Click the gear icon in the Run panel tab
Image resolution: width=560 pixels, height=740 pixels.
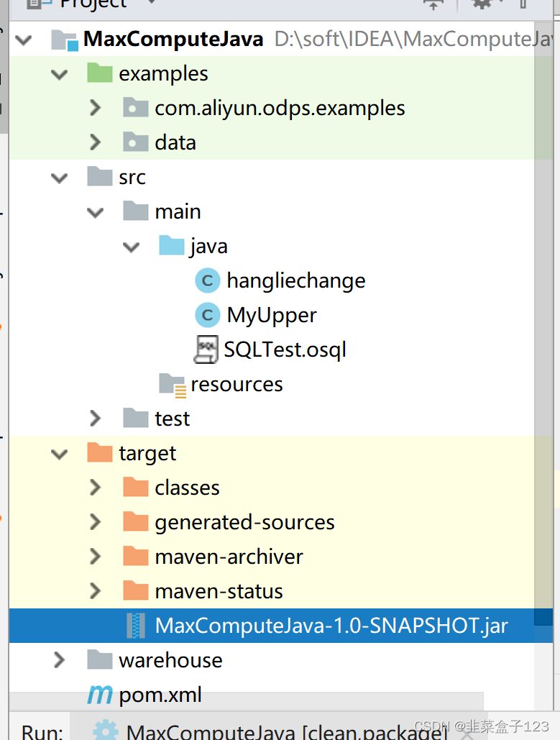(x=106, y=730)
